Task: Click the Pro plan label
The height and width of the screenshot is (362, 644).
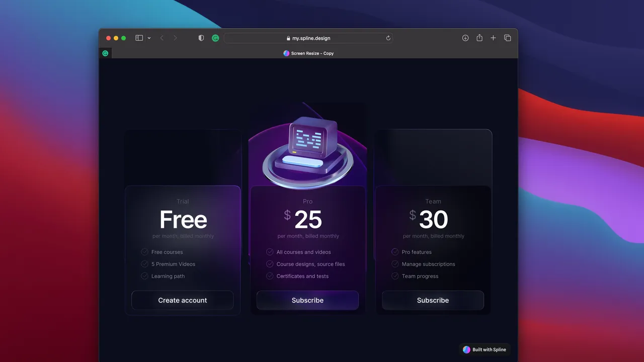Action: 308,202
